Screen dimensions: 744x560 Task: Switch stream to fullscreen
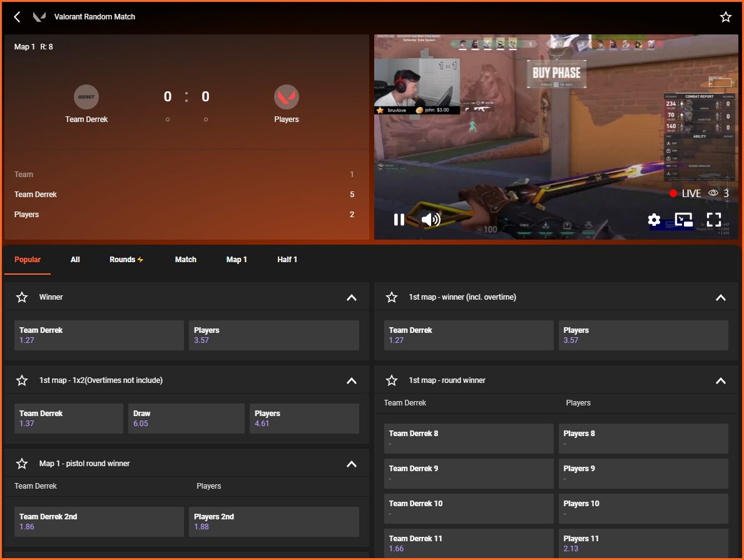coord(713,219)
